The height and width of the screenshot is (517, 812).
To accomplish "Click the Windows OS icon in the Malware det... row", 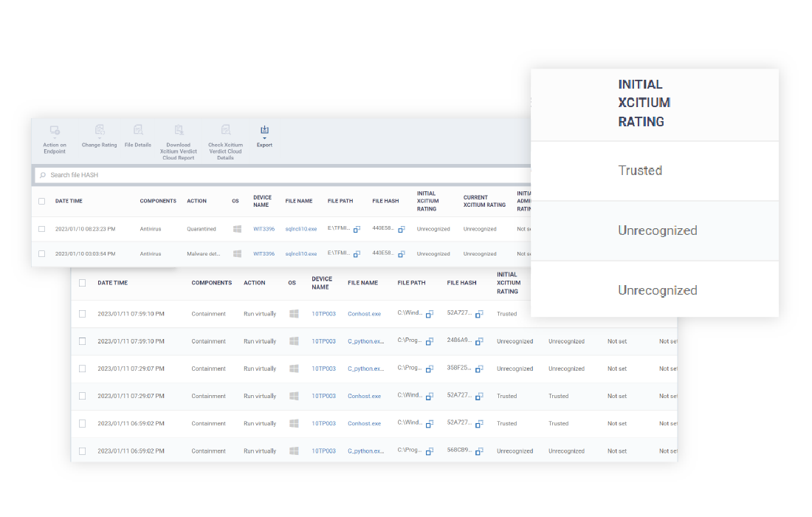I will (x=237, y=254).
